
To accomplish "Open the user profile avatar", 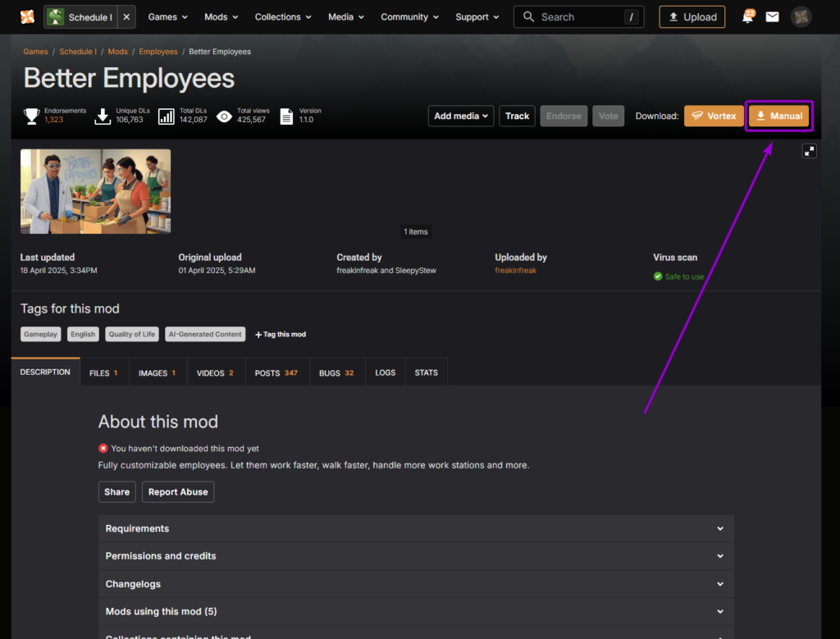I will pyautogui.click(x=801, y=17).
